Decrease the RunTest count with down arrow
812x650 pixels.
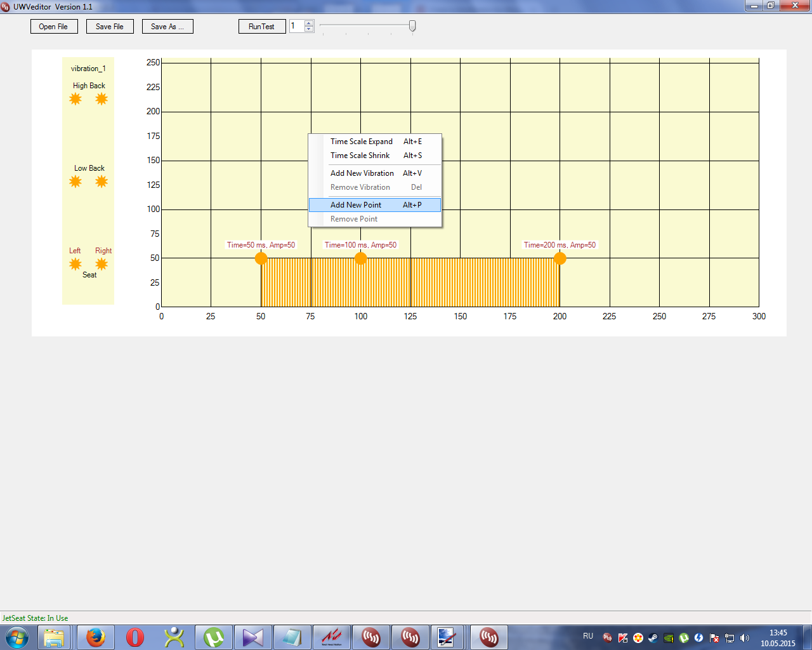pos(309,29)
